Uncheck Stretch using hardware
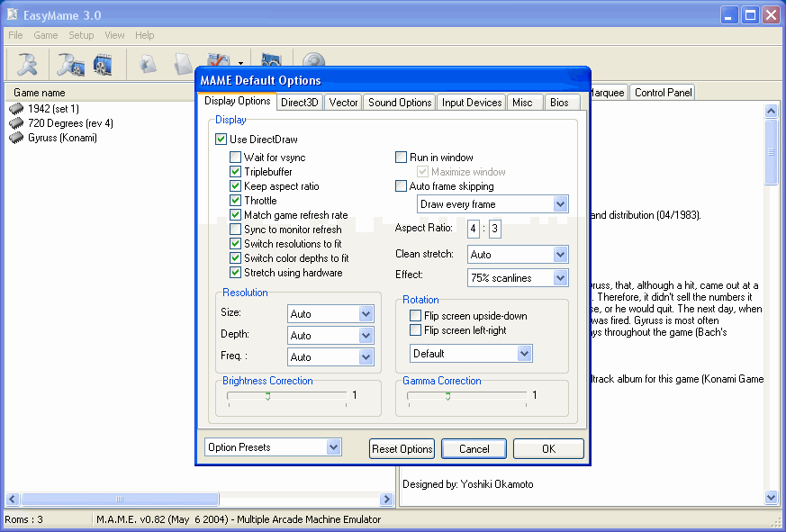 pyautogui.click(x=235, y=272)
